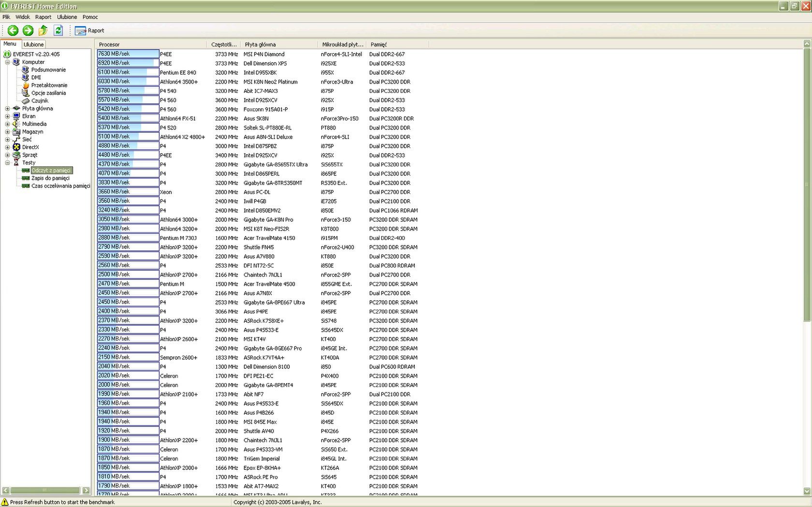This screenshot has width=812, height=507.
Task: Select the MSI P4N Diamond motherboard cell
Action: tap(264, 54)
